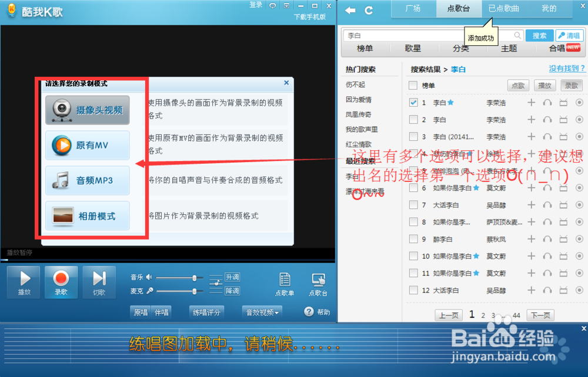Image resolution: width=588 pixels, height=377 pixels.
Task: Switch to the 广场 tab
Action: (413, 9)
